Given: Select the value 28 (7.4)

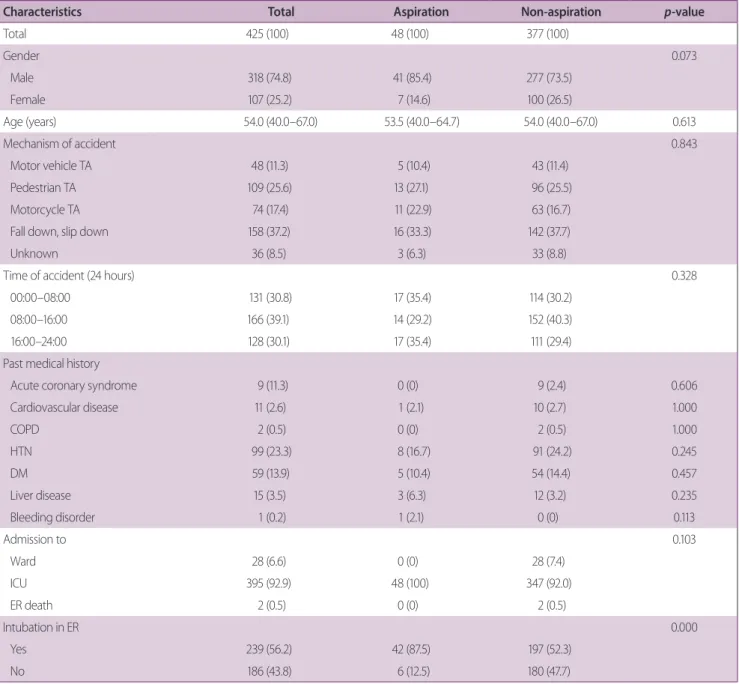Looking at the screenshot, I should pos(548,561).
